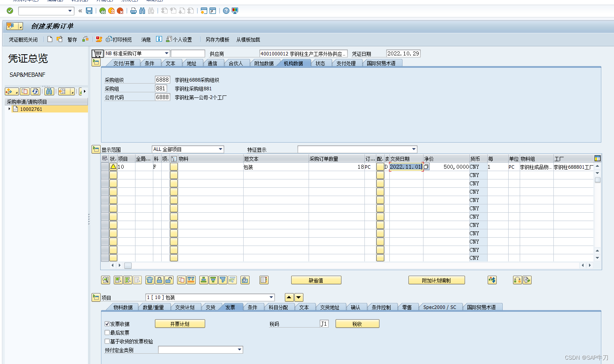Image resolution: width=614 pixels, height=364 pixels.
Task: Click the yellow warning triangle on item 10
Action: click(x=113, y=166)
